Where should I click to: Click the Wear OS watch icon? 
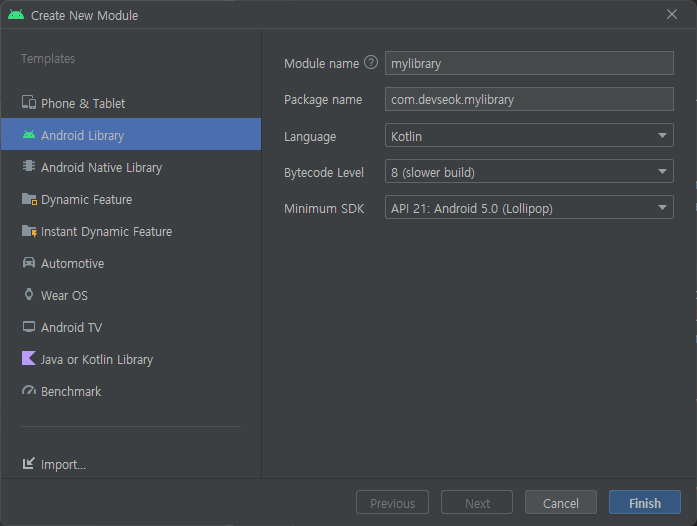[29, 294]
